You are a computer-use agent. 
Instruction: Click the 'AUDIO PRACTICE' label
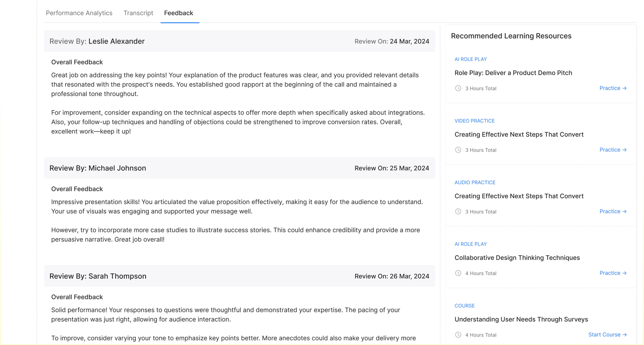point(475,182)
